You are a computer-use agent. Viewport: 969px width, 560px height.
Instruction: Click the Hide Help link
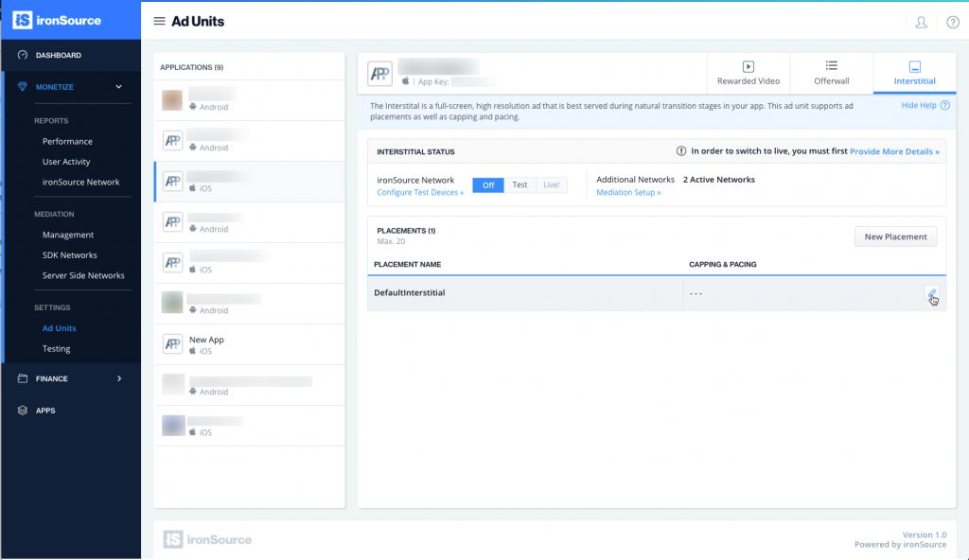[x=918, y=105]
